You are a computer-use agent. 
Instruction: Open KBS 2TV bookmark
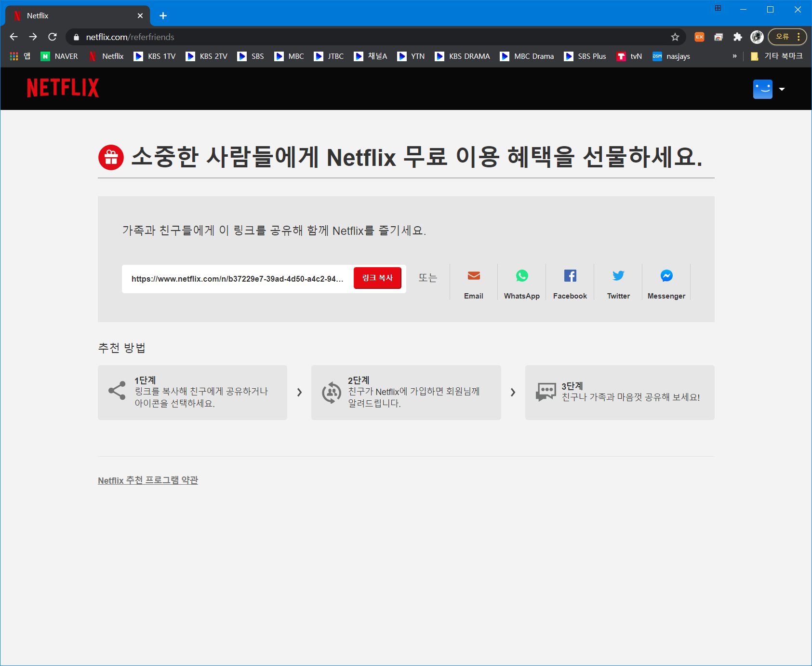pyautogui.click(x=207, y=56)
